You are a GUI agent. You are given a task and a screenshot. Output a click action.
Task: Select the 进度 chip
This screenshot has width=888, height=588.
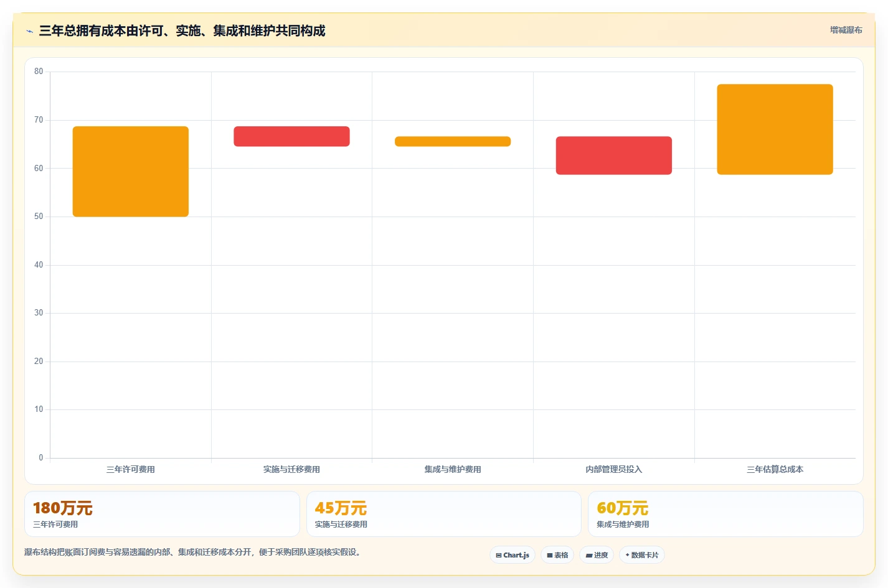coord(597,555)
